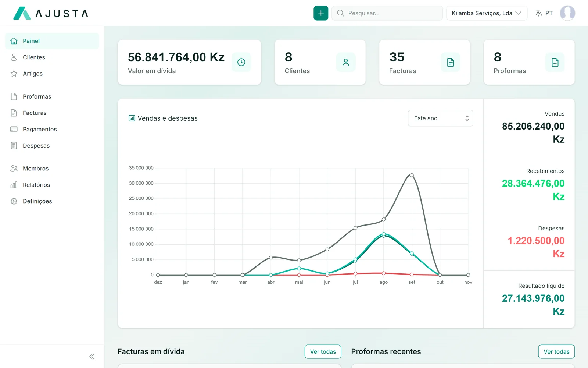Click the Proformas recentes heading
588x368 pixels.
[386, 352]
